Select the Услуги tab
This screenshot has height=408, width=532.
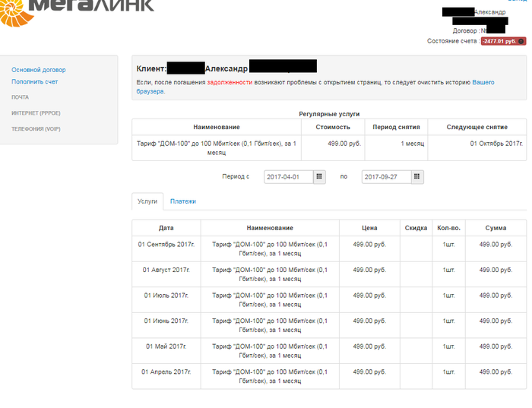(x=147, y=201)
